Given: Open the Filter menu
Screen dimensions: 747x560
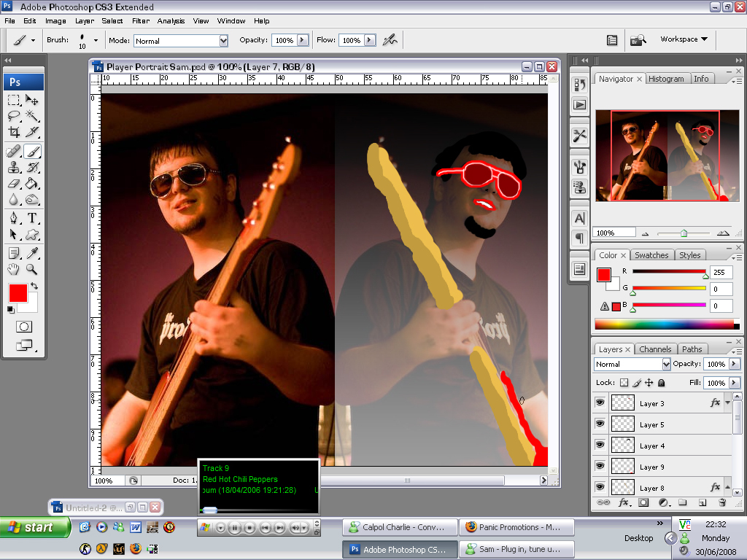Looking at the screenshot, I should [x=140, y=21].
